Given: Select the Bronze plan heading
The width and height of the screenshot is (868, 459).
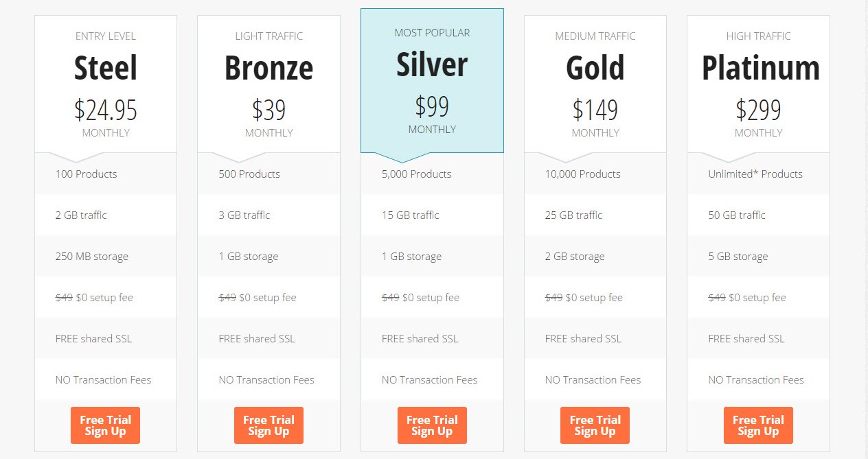Looking at the screenshot, I should click(x=269, y=68).
